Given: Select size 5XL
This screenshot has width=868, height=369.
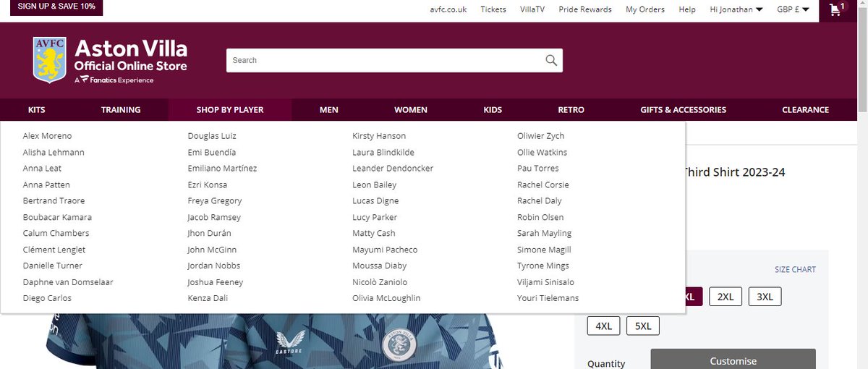Looking at the screenshot, I should coord(643,326).
